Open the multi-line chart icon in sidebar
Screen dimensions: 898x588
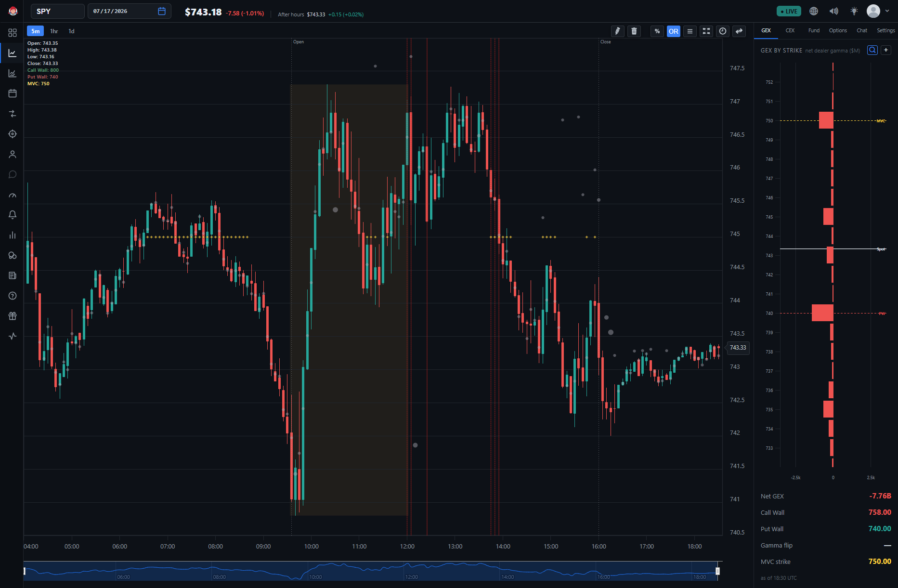click(13, 73)
